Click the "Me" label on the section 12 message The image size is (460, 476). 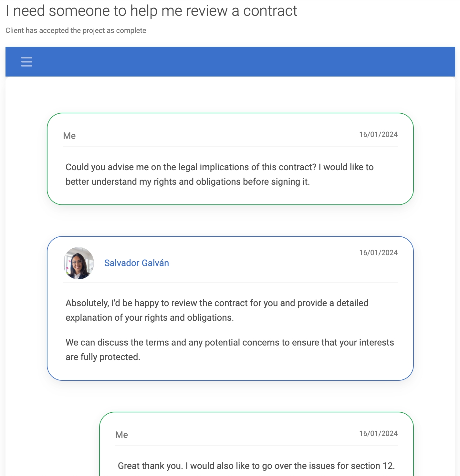pos(122,435)
